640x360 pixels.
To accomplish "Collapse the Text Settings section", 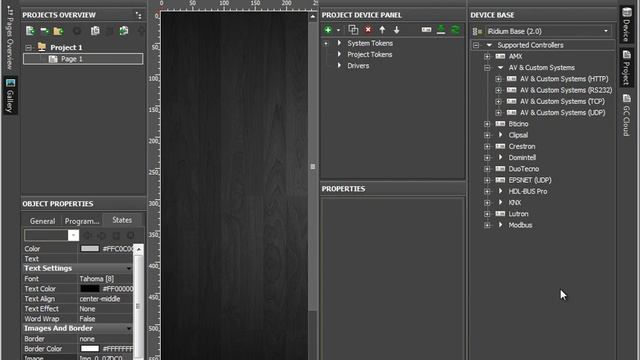I will tap(129, 269).
